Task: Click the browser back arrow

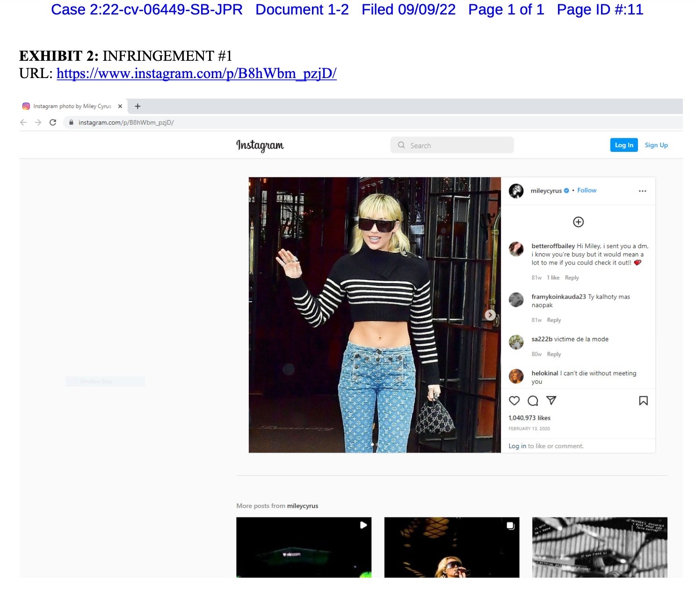Action: point(23,122)
